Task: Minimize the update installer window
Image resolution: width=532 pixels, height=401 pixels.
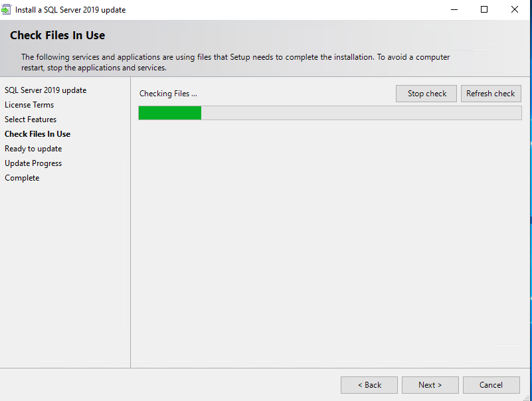Action: [x=454, y=10]
